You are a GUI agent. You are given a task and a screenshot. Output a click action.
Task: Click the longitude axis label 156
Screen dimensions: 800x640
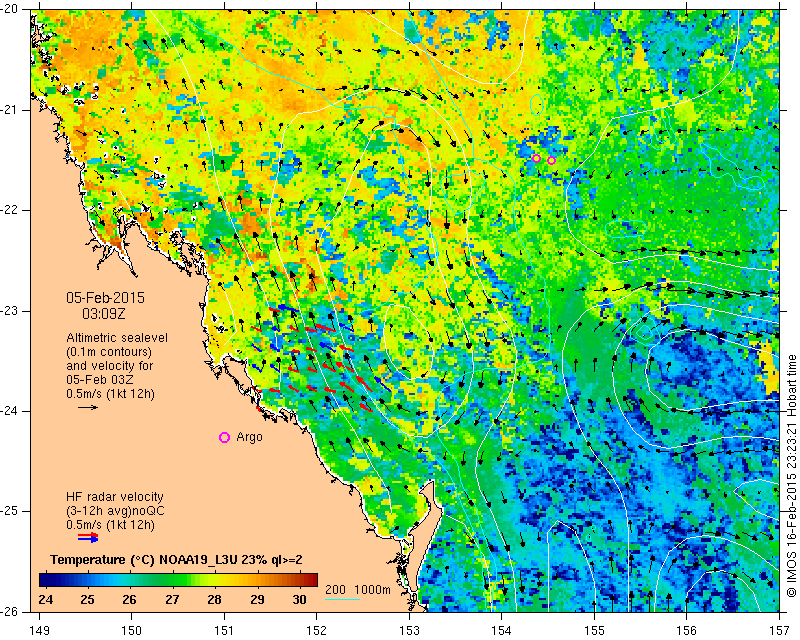pos(687,631)
